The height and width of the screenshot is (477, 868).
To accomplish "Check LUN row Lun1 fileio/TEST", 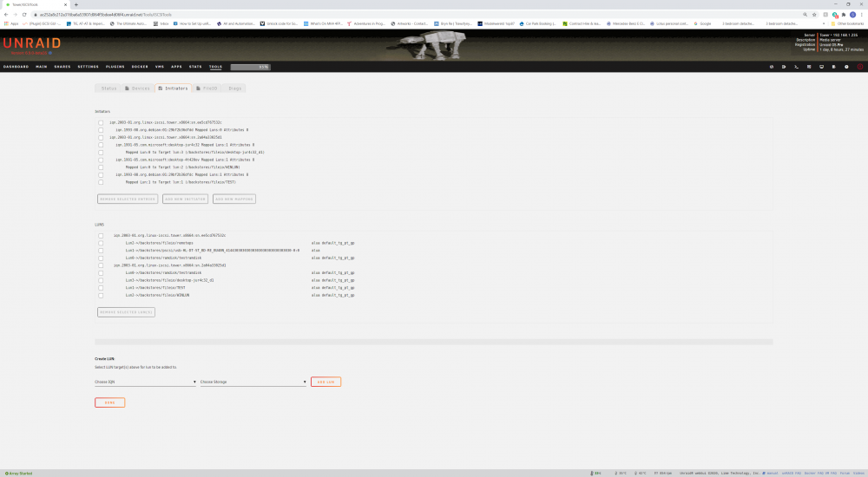I will [101, 288].
